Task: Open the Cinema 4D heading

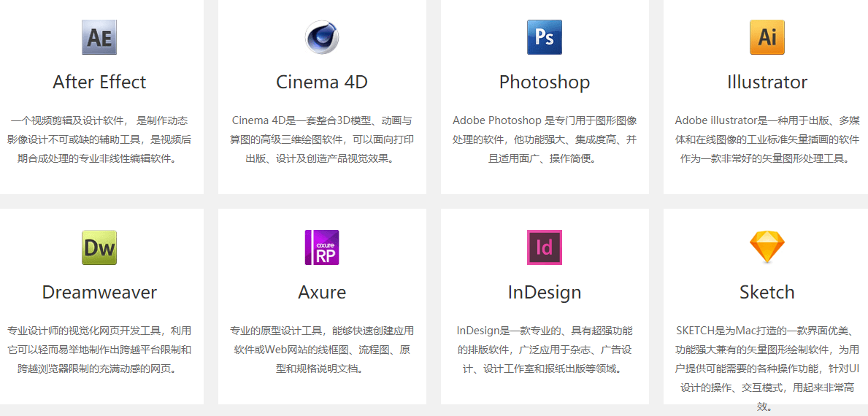Action: [x=322, y=82]
